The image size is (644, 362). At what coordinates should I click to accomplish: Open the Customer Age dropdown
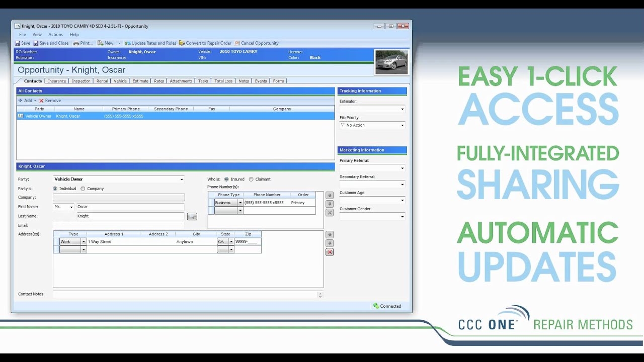click(x=402, y=201)
